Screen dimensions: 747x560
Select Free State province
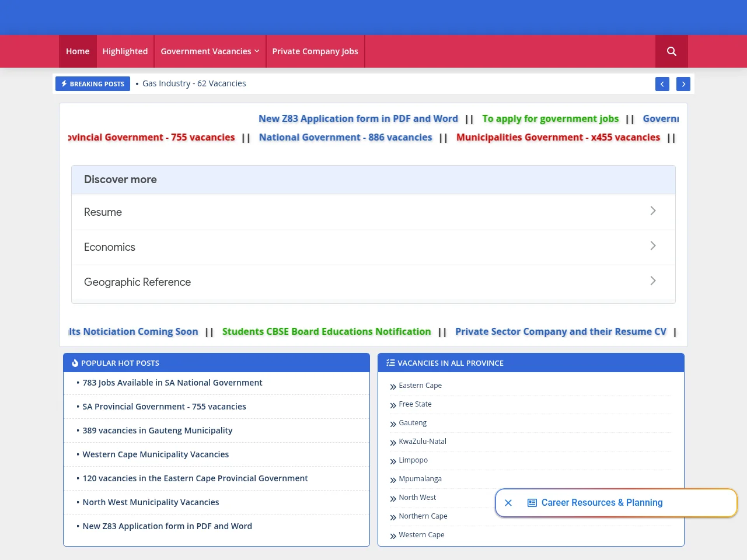point(416,404)
